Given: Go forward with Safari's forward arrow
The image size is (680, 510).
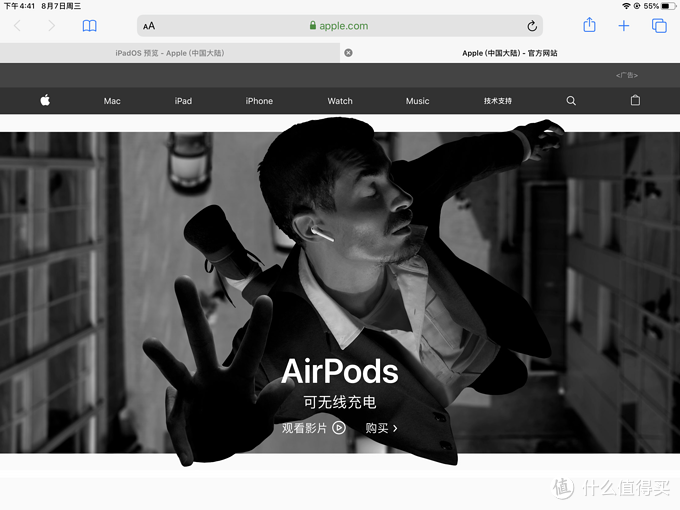Looking at the screenshot, I should [x=52, y=26].
